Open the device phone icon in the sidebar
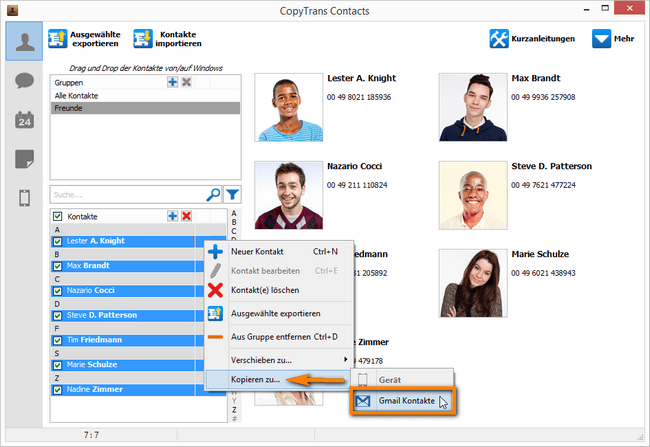 pyautogui.click(x=24, y=198)
